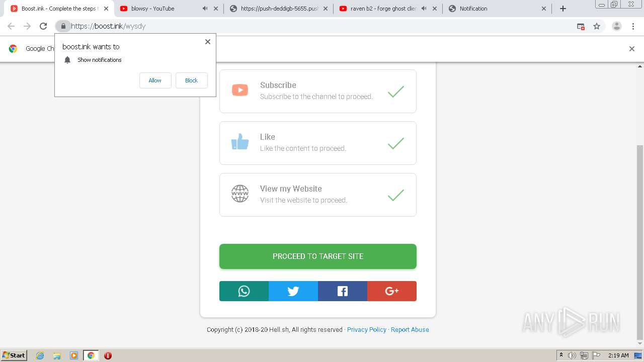Click the green checkmark on the Like step

pyautogui.click(x=396, y=143)
